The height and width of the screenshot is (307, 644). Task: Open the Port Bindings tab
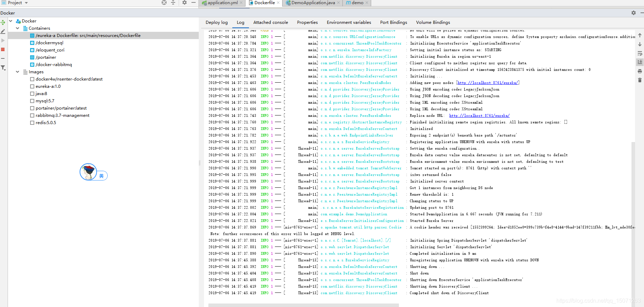[x=394, y=22]
